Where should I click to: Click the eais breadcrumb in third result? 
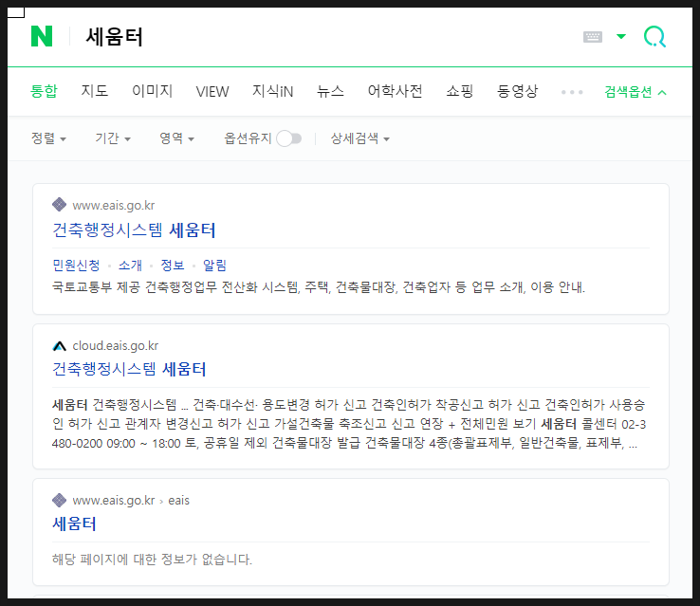click(178, 501)
